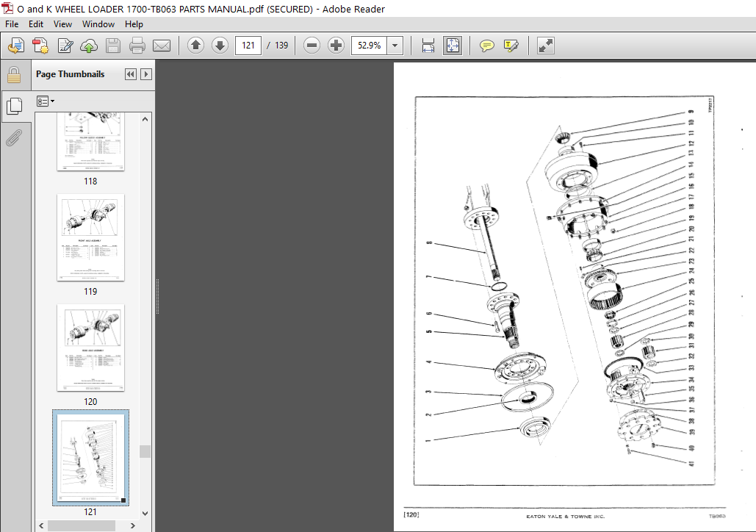Click thumbnail label '120'
The height and width of the screenshot is (532, 756).
90,402
